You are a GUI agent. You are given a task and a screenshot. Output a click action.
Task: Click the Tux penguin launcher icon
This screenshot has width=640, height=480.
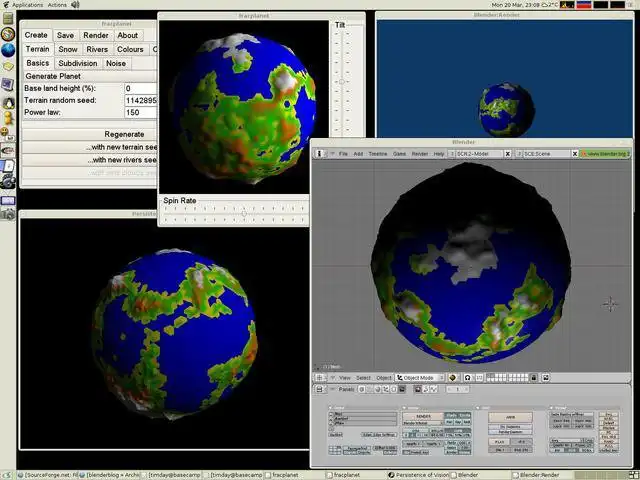pyautogui.click(x=8, y=102)
